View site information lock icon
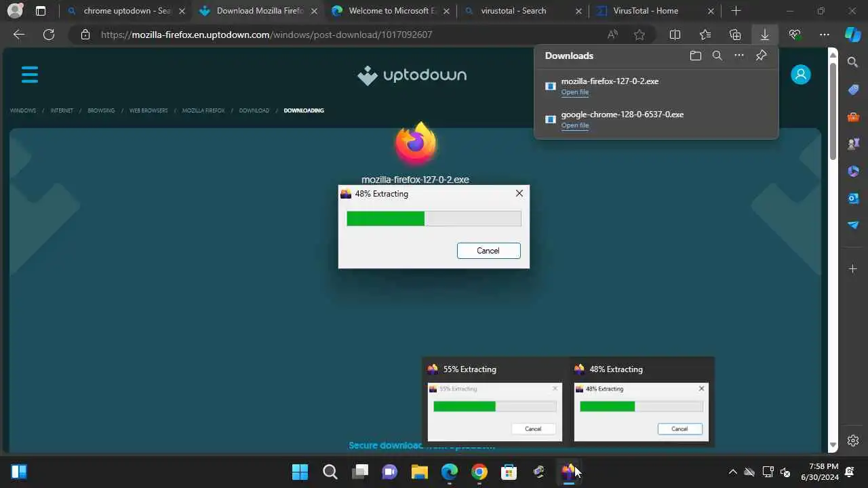The image size is (868, 488). tap(85, 35)
